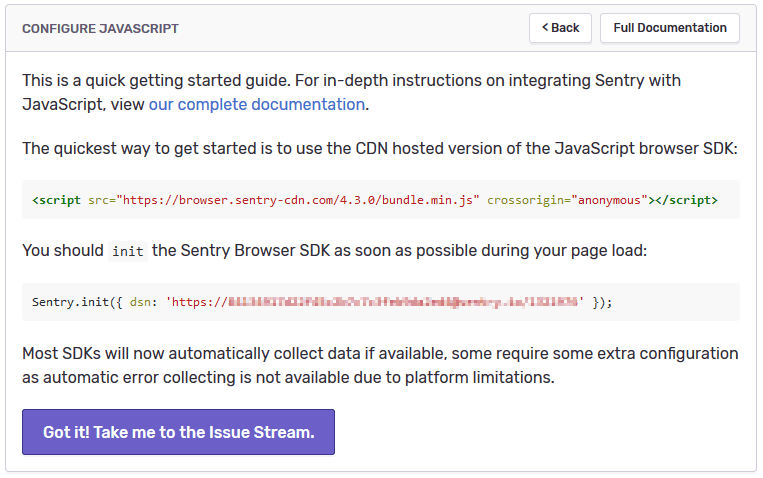
Task: Open the Full Documentation button
Action: click(669, 28)
